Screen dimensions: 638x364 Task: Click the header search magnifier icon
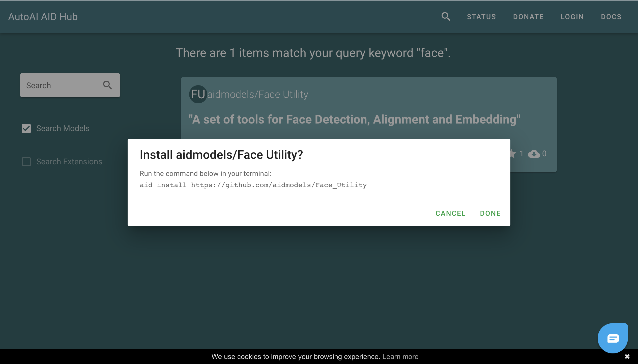pos(446,17)
